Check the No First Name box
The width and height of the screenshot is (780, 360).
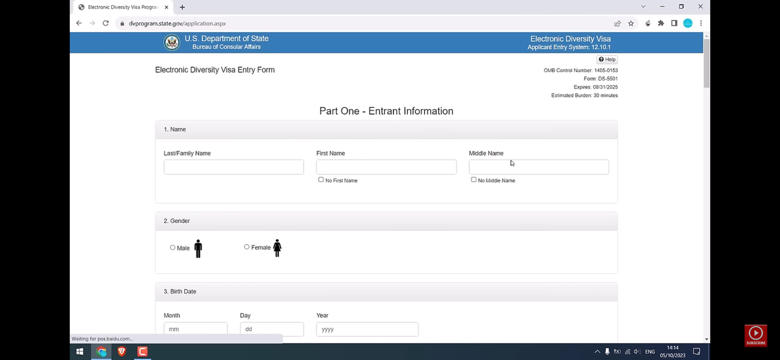(x=321, y=180)
